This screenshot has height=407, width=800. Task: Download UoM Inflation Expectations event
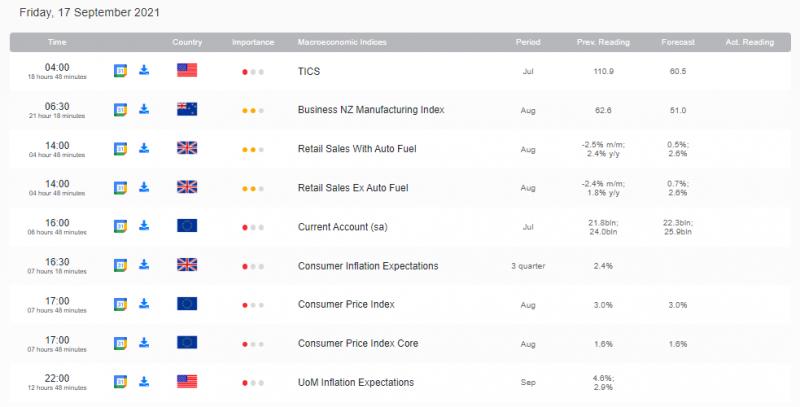pos(144,381)
